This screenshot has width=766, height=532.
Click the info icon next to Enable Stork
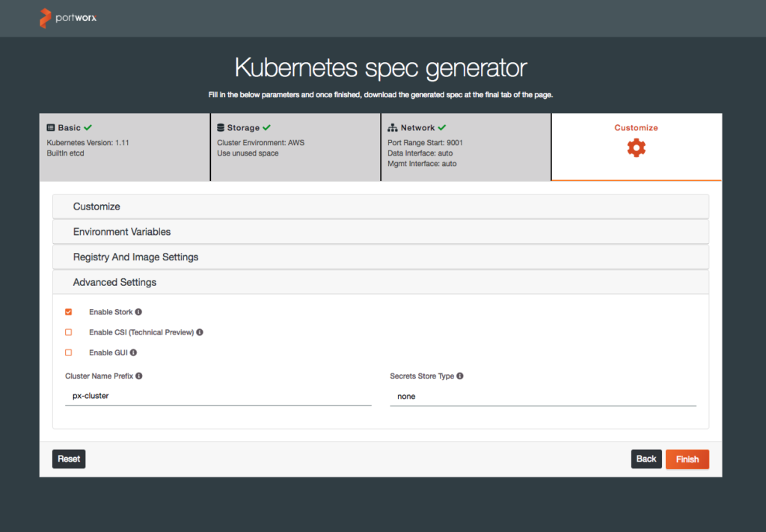(138, 312)
